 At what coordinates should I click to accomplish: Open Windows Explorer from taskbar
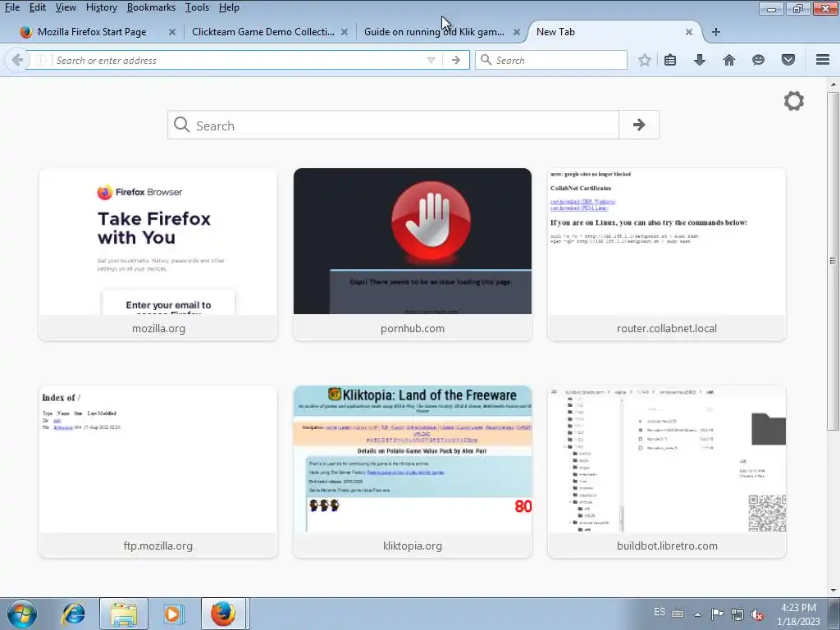(x=124, y=614)
